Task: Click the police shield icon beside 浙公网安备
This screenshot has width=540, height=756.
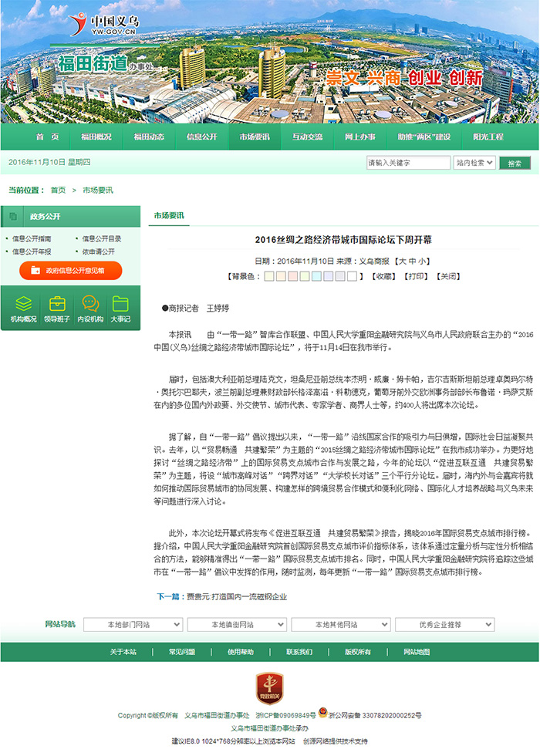Action: [x=322, y=714]
